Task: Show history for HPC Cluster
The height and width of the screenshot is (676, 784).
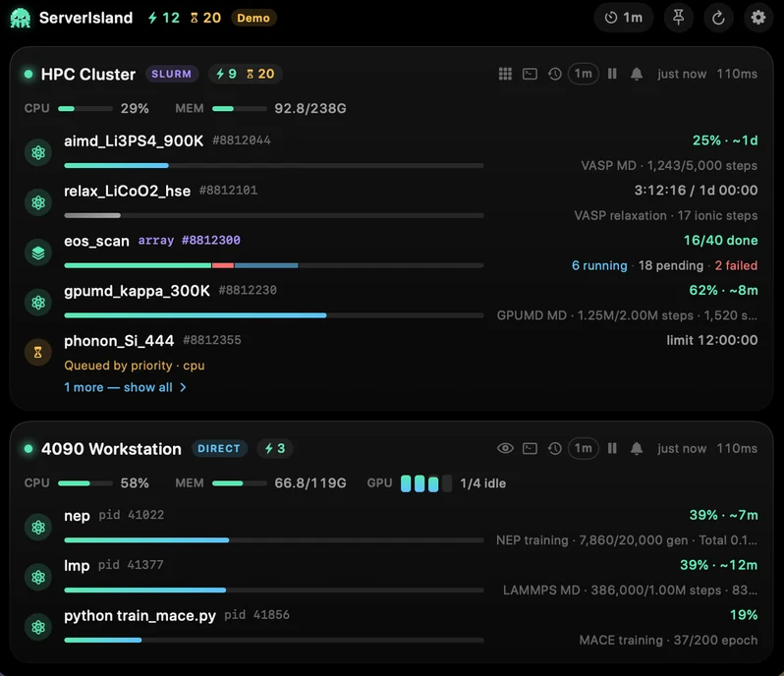Action: pyautogui.click(x=554, y=74)
